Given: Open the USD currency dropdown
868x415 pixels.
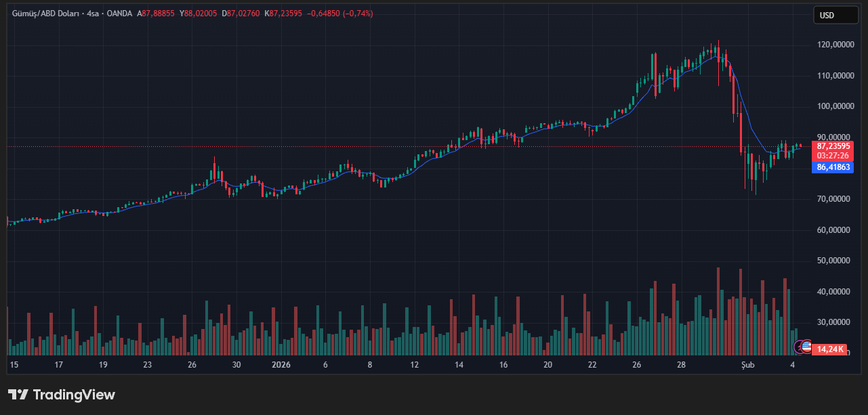Looking at the screenshot, I should pos(835,15).
